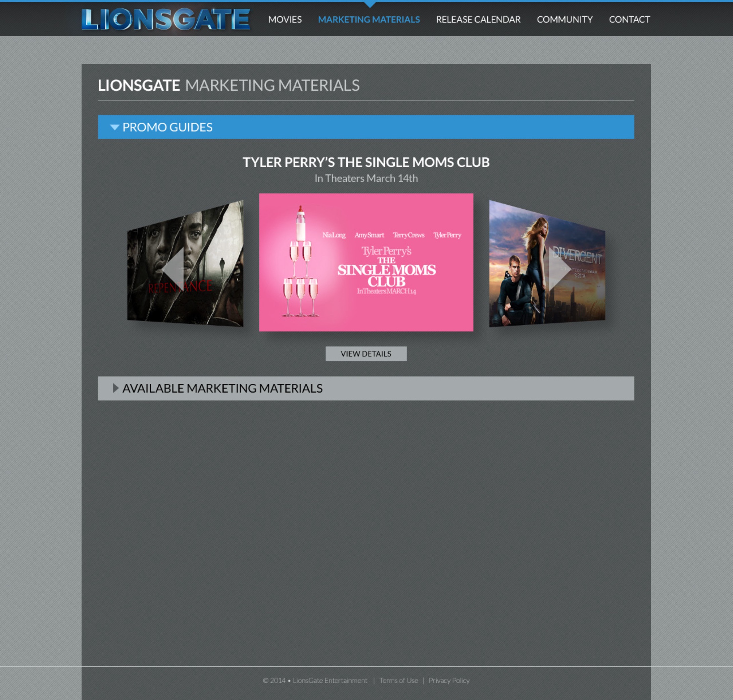Open the Privacy Policy link
The image size is (733, 700).
click(449, 680)
